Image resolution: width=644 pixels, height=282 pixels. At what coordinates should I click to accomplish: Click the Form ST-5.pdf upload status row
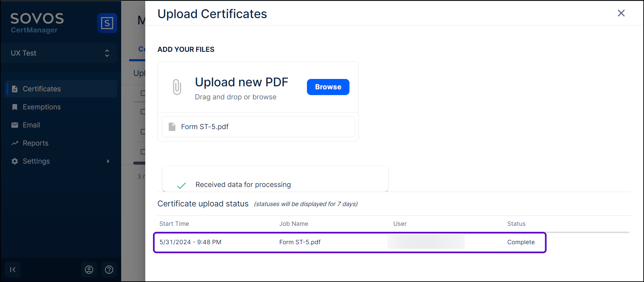(x=349, y=242)
